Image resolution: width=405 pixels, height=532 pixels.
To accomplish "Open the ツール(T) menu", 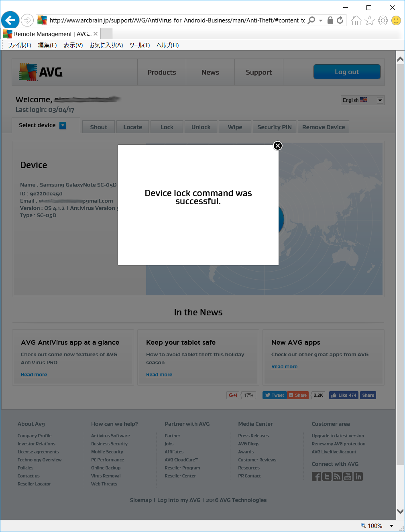I will pyautogui.click(x=140, y=45).
